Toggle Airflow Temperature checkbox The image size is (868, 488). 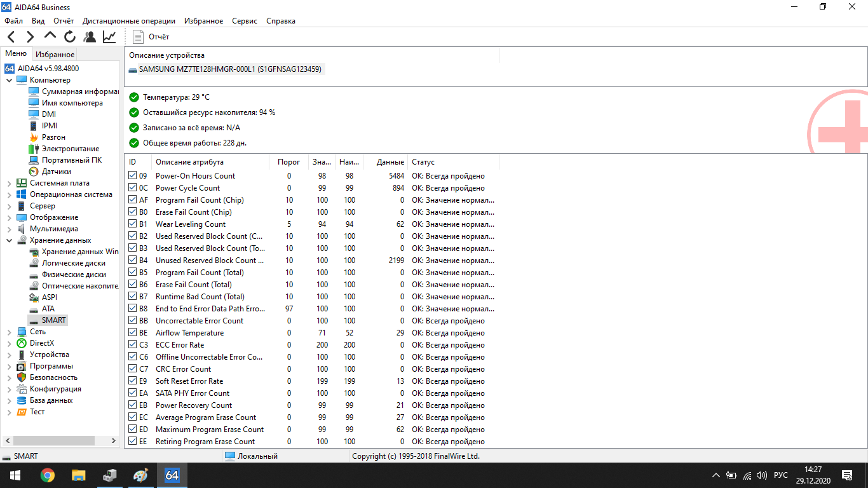tap(133, 333)
